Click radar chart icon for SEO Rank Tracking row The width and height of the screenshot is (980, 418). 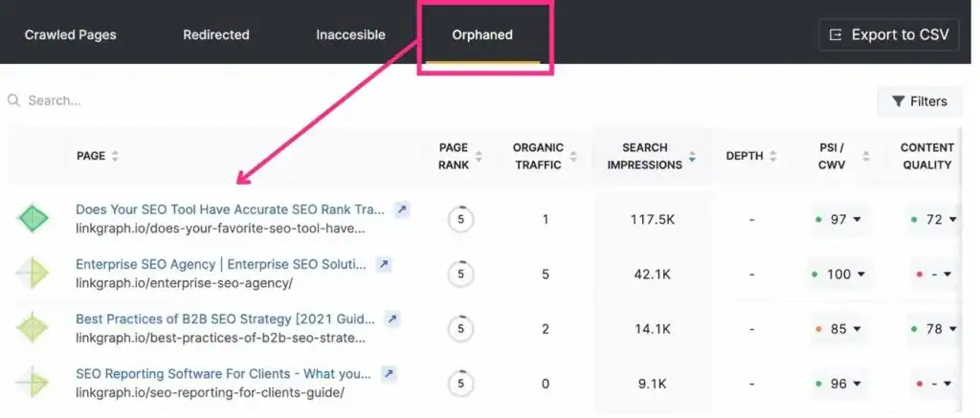32,219
